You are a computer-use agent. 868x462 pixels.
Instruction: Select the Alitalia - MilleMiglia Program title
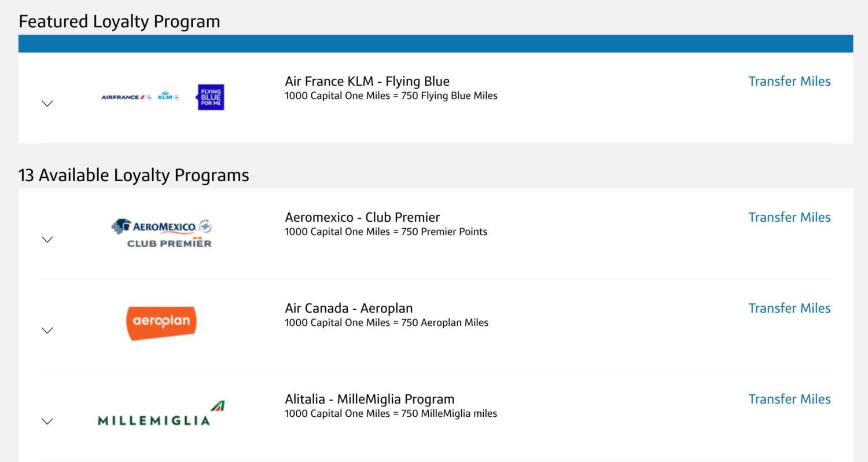369,399
